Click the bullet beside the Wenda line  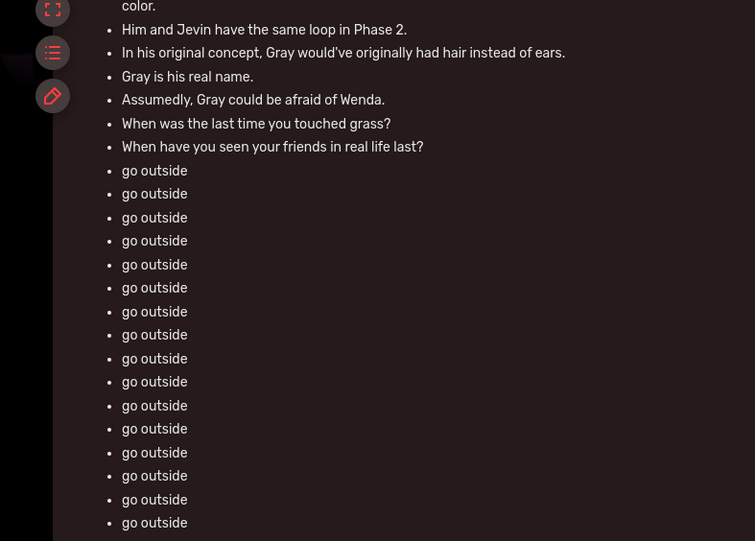tap(109, 101)
